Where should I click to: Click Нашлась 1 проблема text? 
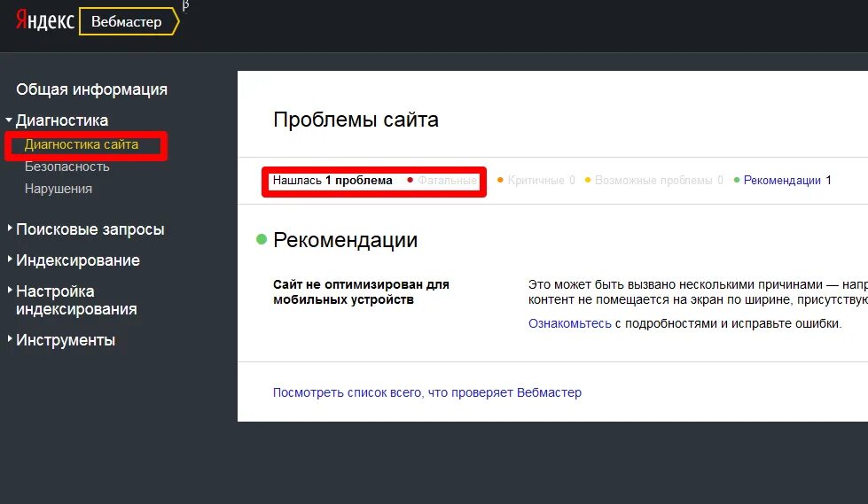click(332, 181)
